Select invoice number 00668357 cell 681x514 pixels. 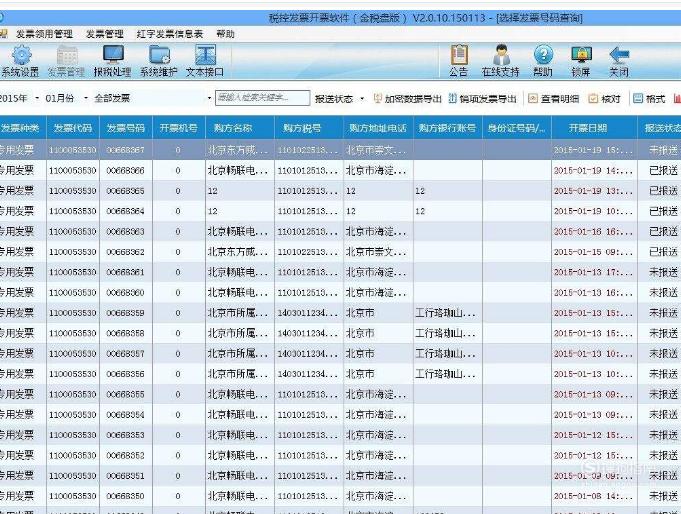[x=126, y=354]
